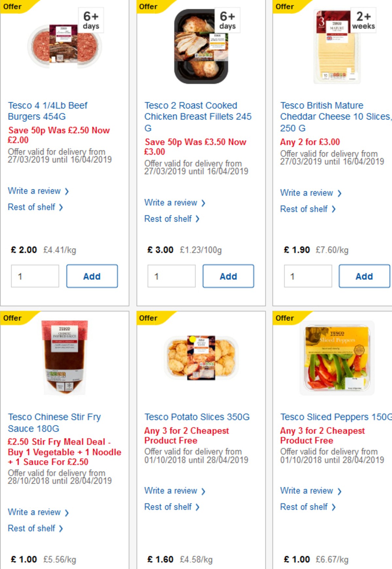Viewport: 392px width, 569px height.
Task: Write a review for the beef burgers
Action: 35,191
